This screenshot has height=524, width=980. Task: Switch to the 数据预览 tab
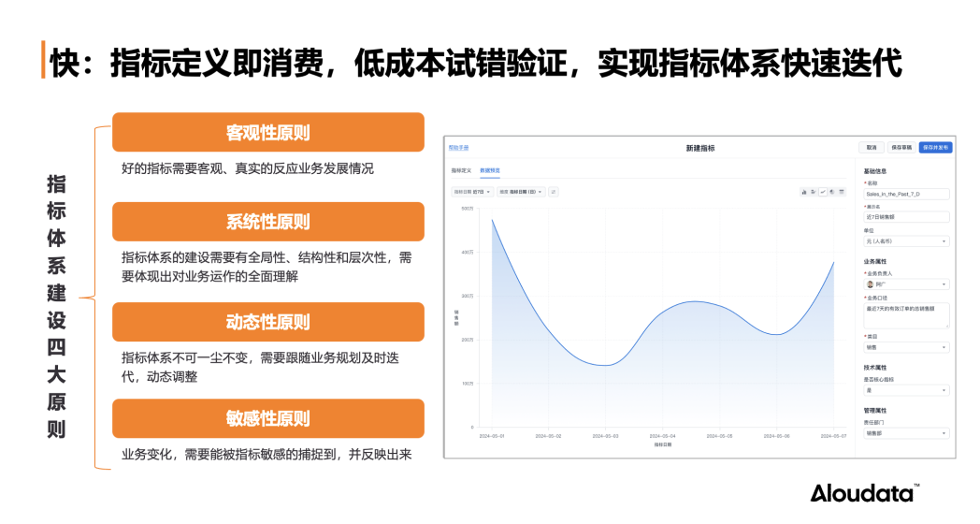tap(490, 170)
